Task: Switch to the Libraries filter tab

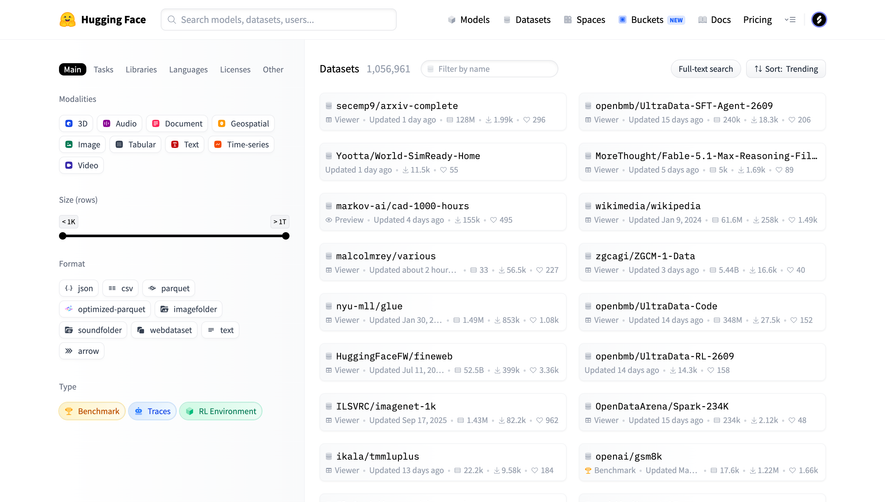Action: click(x=141, y=69)
